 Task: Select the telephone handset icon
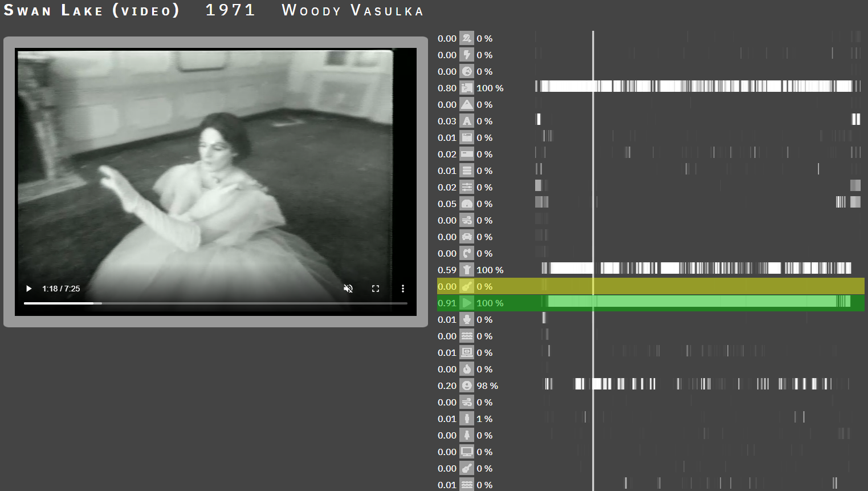coord(467,253)
